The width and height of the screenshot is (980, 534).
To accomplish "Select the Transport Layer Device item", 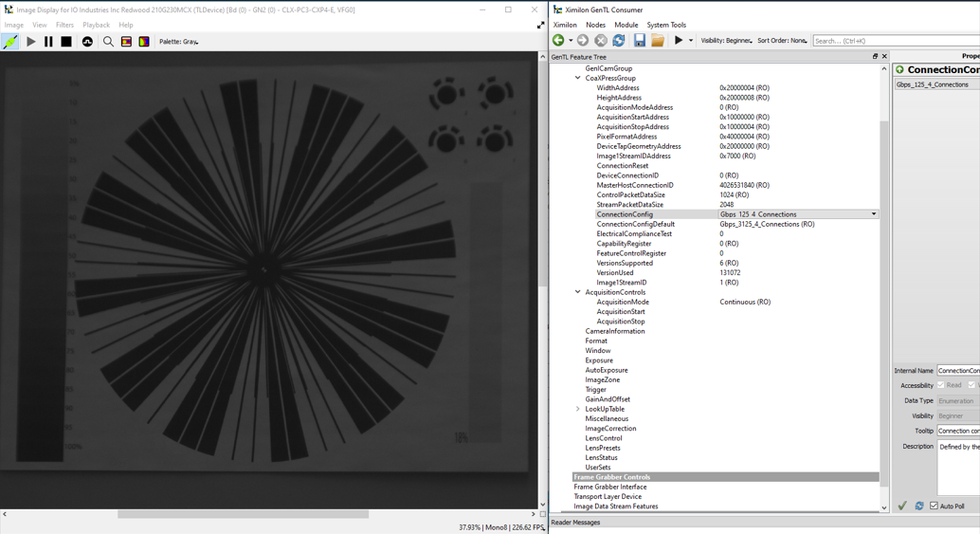I will coord(608,496).
